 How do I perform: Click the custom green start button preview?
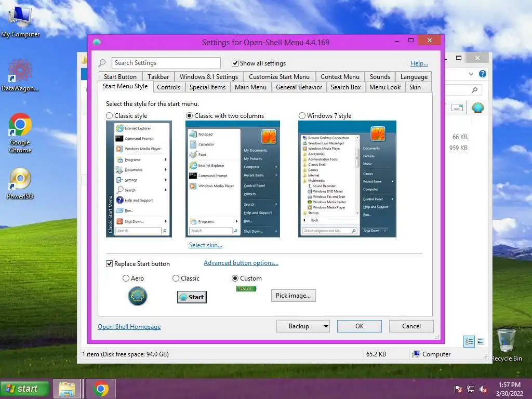coord(246,289)
